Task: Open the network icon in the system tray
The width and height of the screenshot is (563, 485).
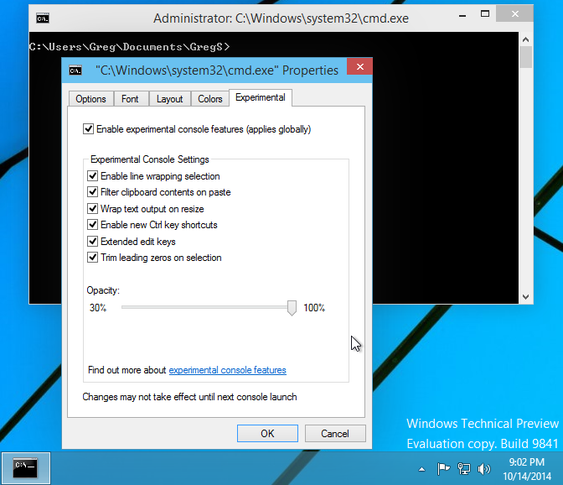Action: tap(464, 468)
